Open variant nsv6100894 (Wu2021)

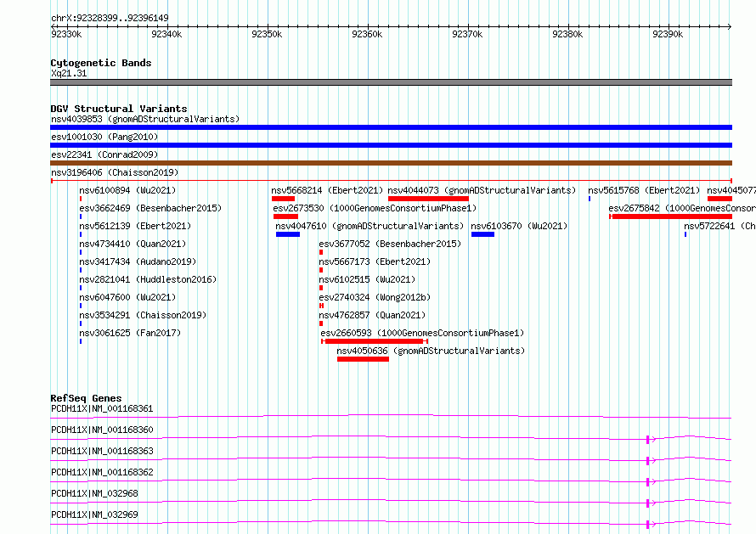127,190
